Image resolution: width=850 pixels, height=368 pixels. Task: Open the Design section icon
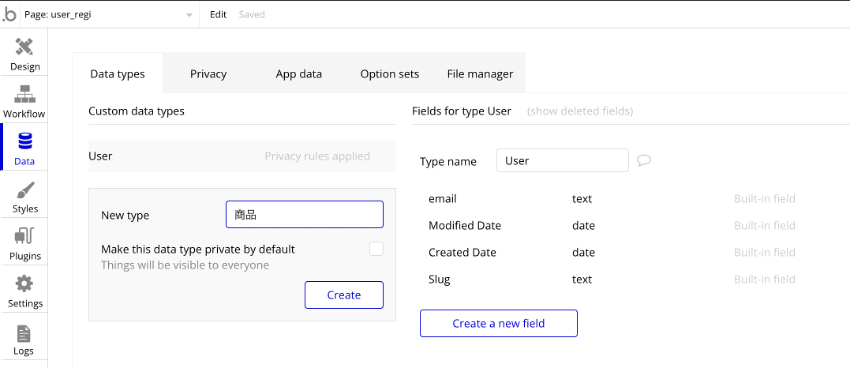tap(24, 47)
